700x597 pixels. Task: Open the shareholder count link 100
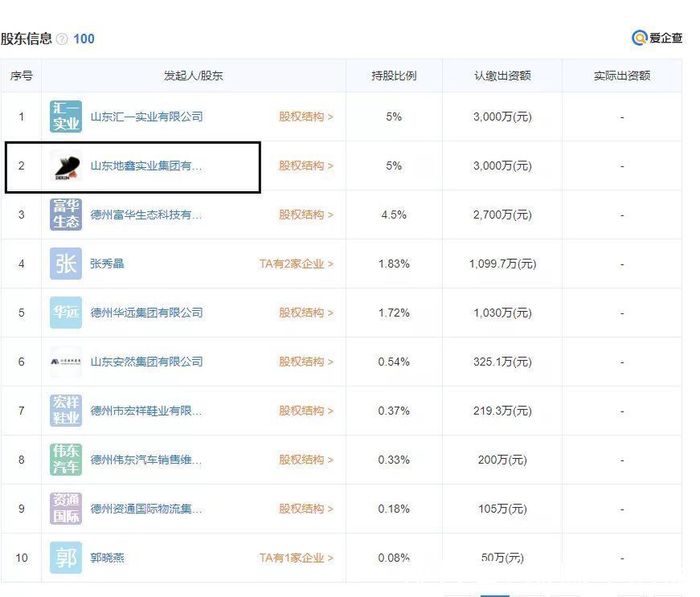point(84,38)
